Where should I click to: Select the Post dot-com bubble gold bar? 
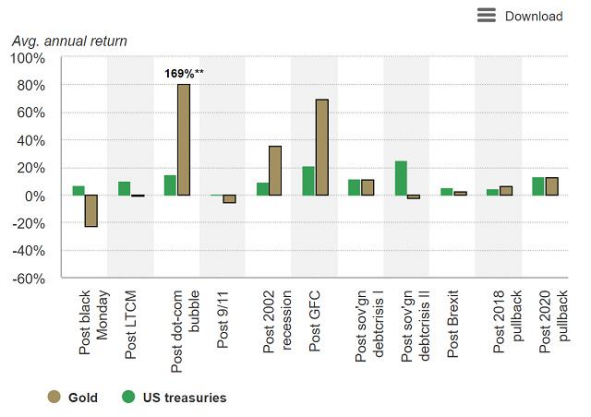click(x=184, y=140)
